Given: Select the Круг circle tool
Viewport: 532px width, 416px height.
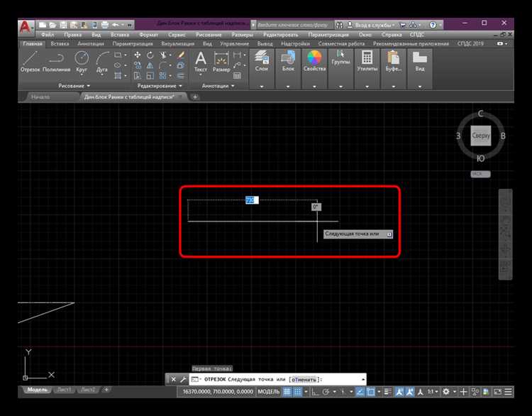Looking at the screenshot, I should tap(82, 61).
